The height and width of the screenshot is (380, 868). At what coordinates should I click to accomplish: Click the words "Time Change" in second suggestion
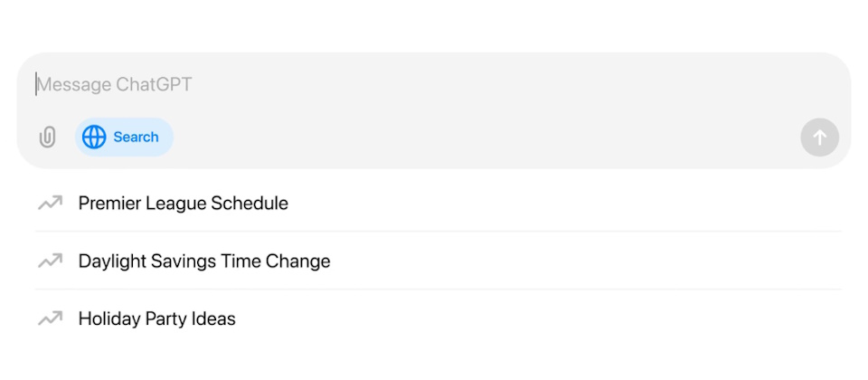point(284,261)
